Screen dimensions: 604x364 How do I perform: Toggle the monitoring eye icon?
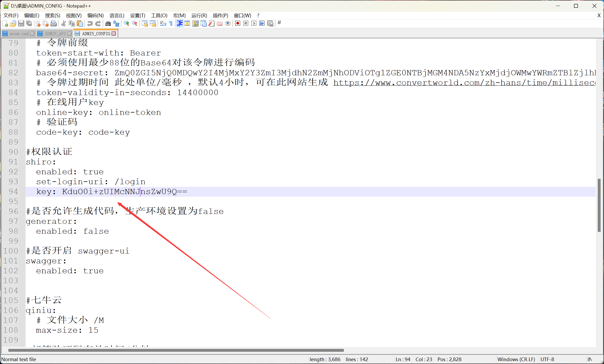(x=228, y=24)
